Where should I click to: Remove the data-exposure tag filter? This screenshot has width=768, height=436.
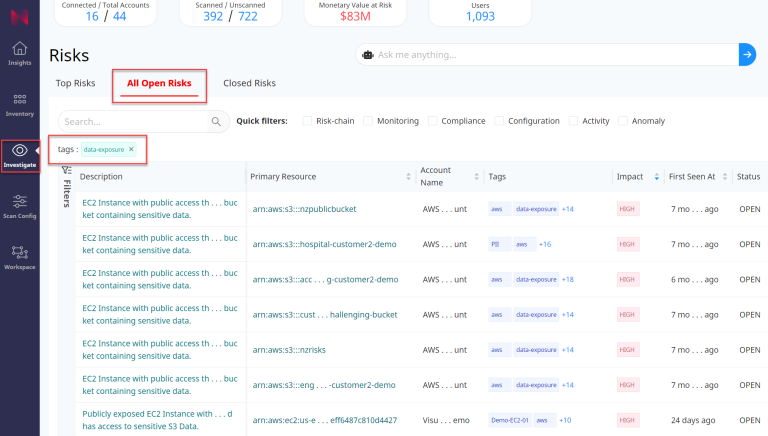pos(131,149)
